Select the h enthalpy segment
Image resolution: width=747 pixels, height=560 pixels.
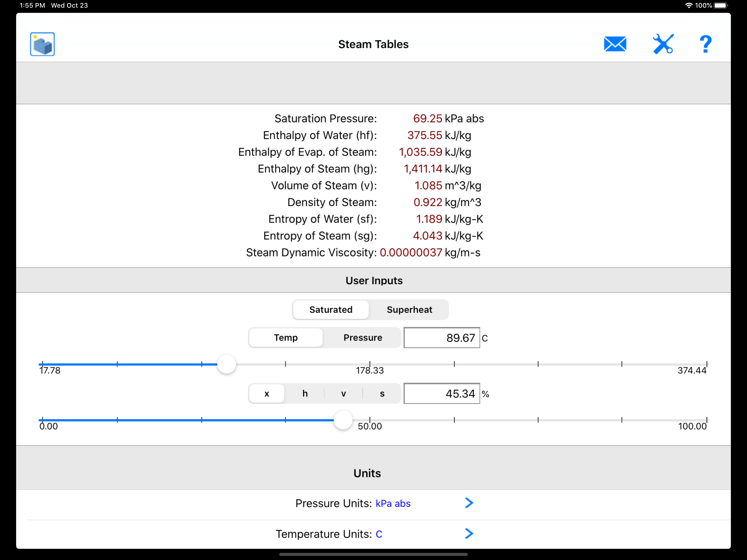pyautogui.click(x=305, y=393)
